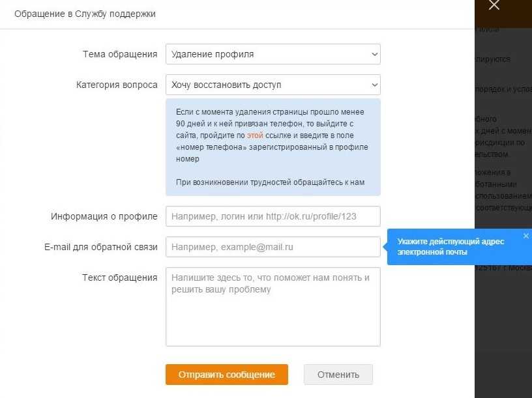This screenshot has width=532, height=398.
Task: Dismiss the email validation tooltip
Action: click(x=526, y=235)
